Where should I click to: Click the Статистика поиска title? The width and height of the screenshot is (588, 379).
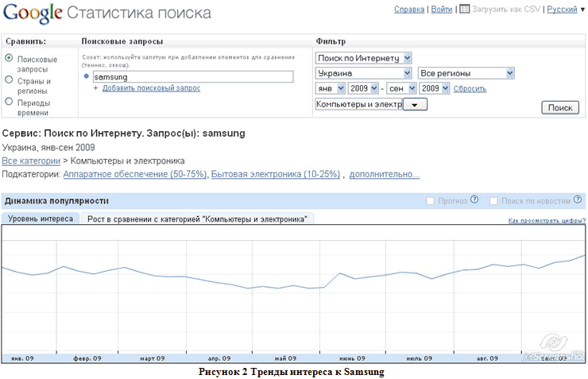coord(139,13)
